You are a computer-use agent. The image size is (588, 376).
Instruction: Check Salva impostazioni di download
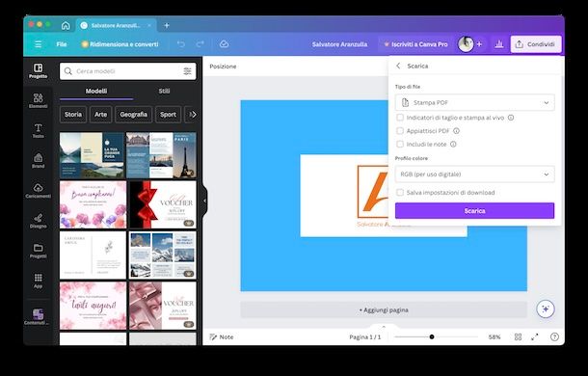point(400,193)
